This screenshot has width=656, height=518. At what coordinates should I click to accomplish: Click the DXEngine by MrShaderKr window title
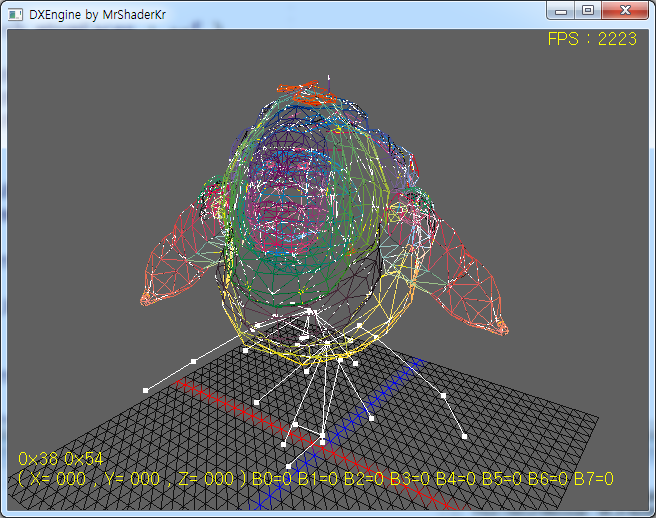point(97,15)
